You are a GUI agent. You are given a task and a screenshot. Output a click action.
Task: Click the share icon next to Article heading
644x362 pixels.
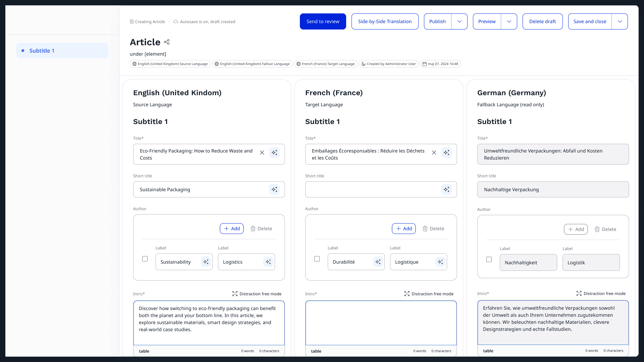coord(167,42)
